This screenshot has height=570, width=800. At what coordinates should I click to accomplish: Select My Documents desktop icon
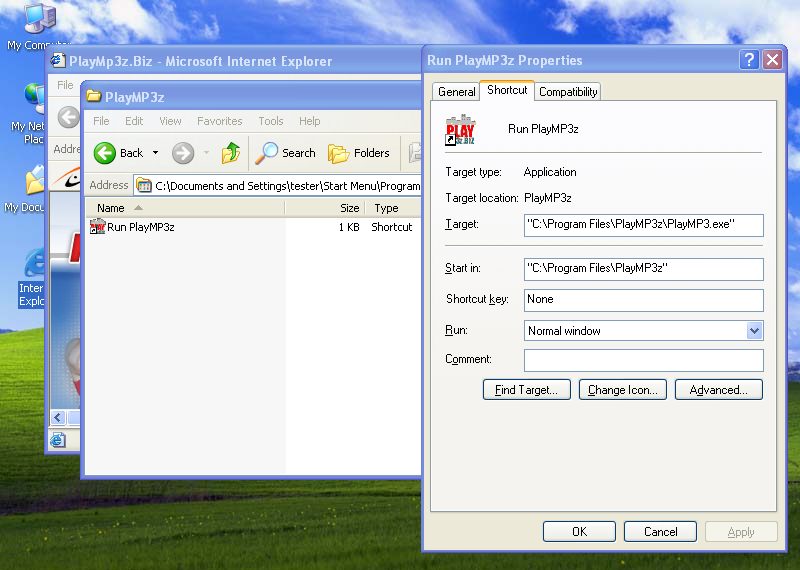tap(35, 180)
